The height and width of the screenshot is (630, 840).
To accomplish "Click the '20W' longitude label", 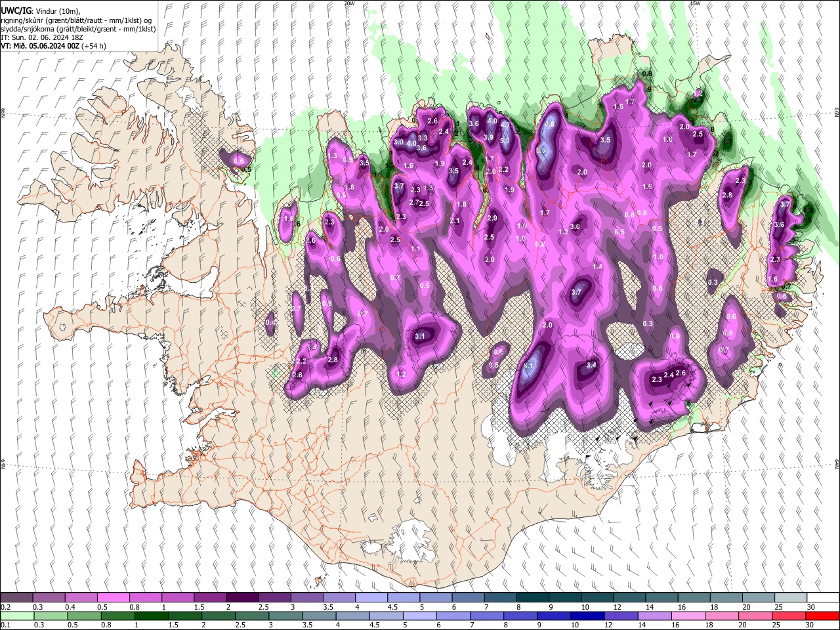I will [349, 3].
